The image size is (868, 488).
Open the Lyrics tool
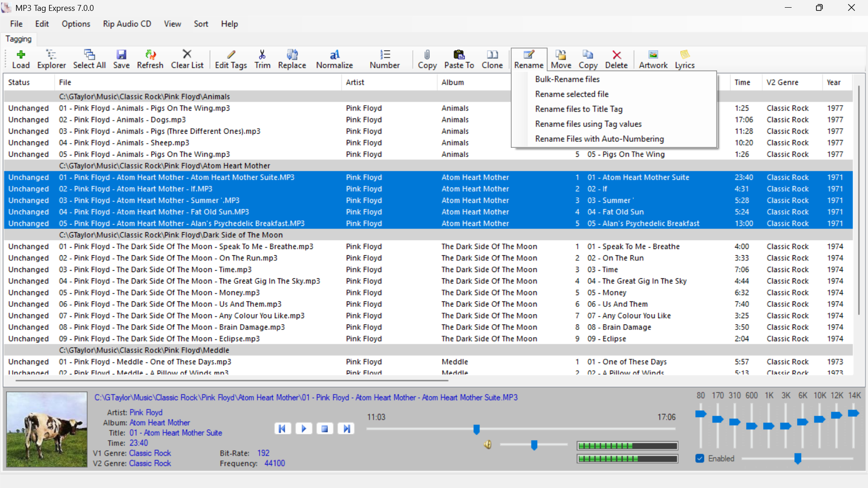point(685,59)
